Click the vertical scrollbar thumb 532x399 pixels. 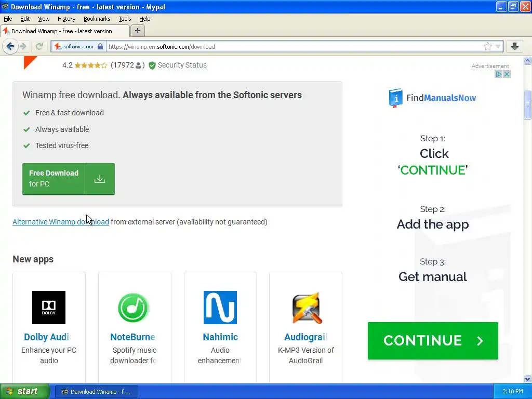click(528, 104)
